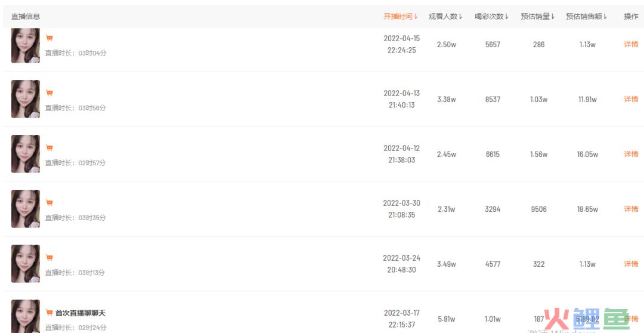Image resolution: width=644 pixels, height=333 pixels.
Task: Sort by 开播时间 column header
Action: [x=401, y=17]
